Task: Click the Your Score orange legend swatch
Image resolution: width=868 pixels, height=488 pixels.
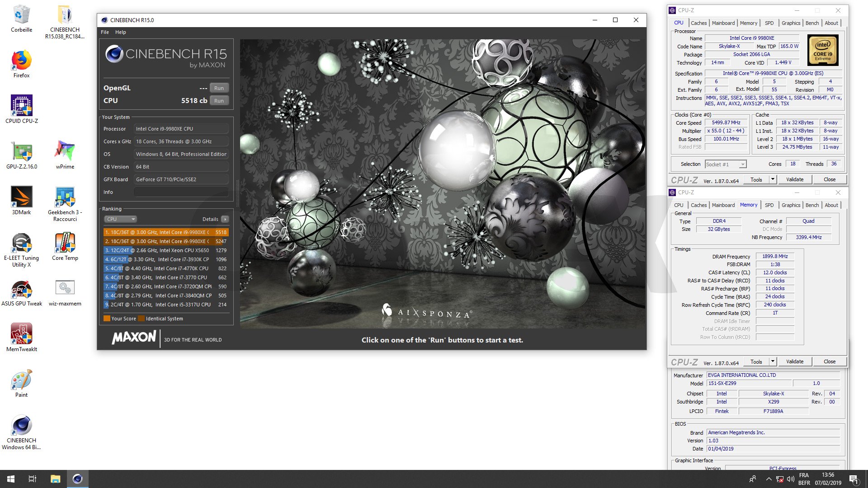Action: point(107,319)
